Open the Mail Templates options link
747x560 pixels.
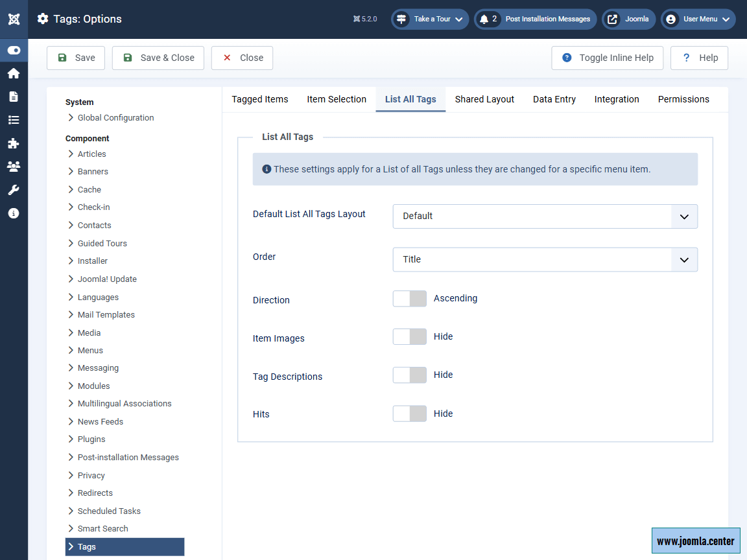[x=106, y=315]
